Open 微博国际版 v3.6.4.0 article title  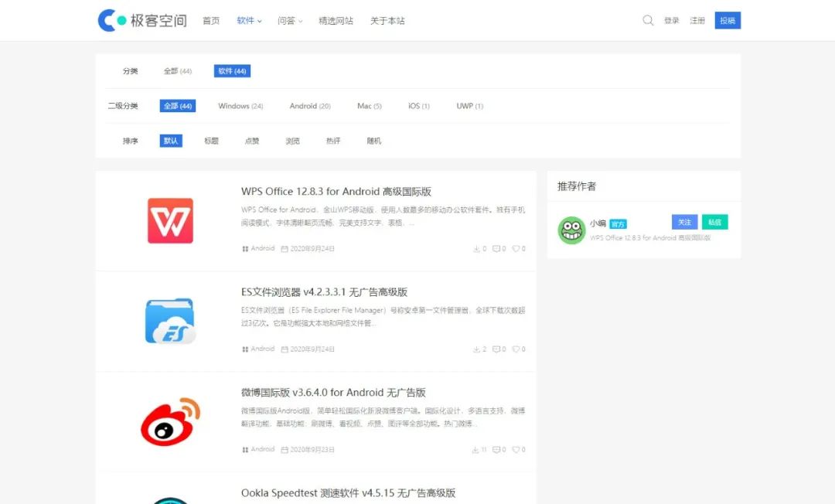point(333,393)
